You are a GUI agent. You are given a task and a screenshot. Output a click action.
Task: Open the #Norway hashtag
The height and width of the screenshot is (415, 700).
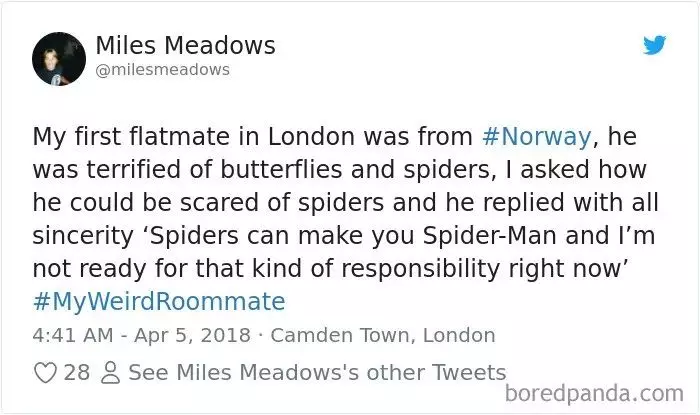(x=537, y=136)
